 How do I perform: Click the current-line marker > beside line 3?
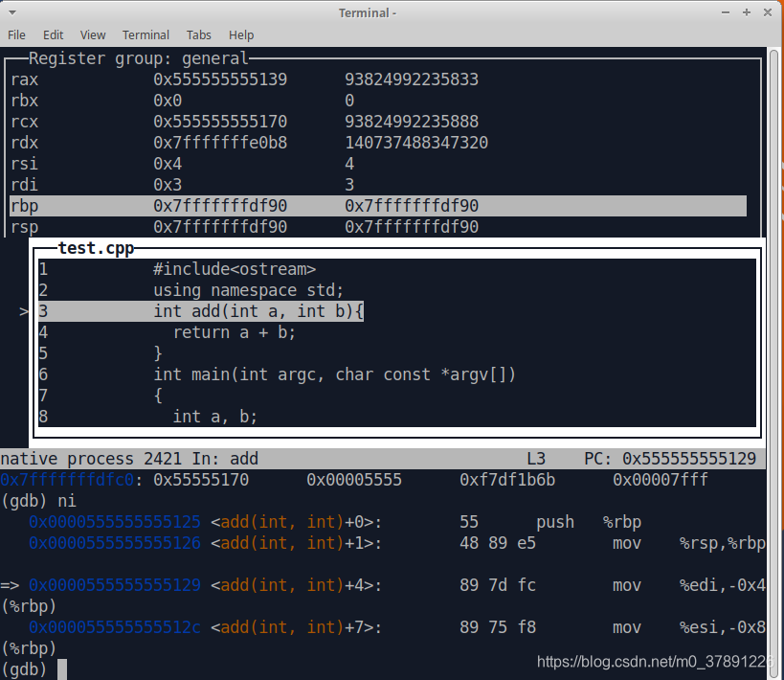coord(24,311)
